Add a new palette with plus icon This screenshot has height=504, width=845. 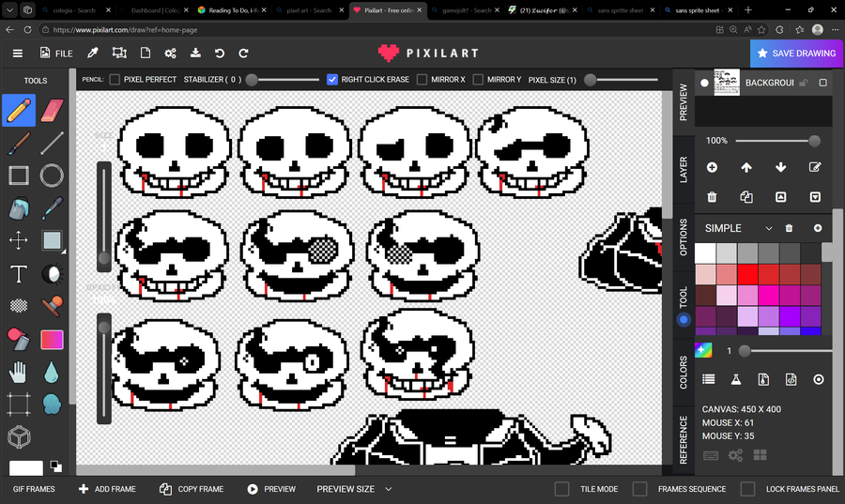point(818,228)
